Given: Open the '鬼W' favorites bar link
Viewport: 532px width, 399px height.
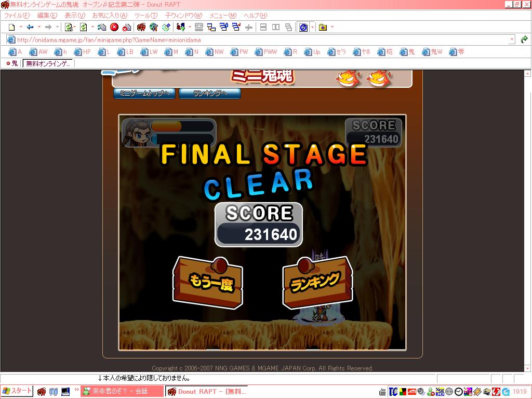Looking at the screenshot, I should coord(432,52).
